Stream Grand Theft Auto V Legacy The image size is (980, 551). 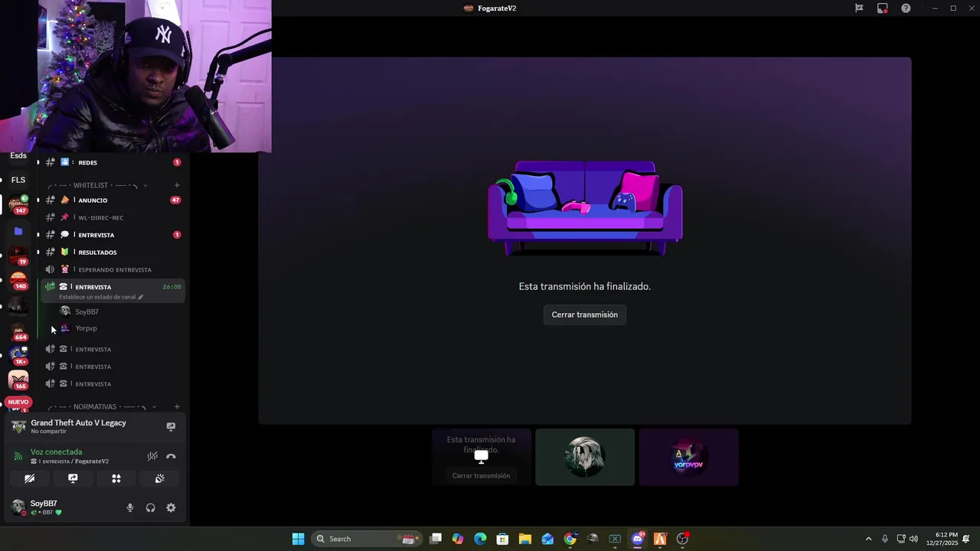pyautogui.click(x=171, y=426)
